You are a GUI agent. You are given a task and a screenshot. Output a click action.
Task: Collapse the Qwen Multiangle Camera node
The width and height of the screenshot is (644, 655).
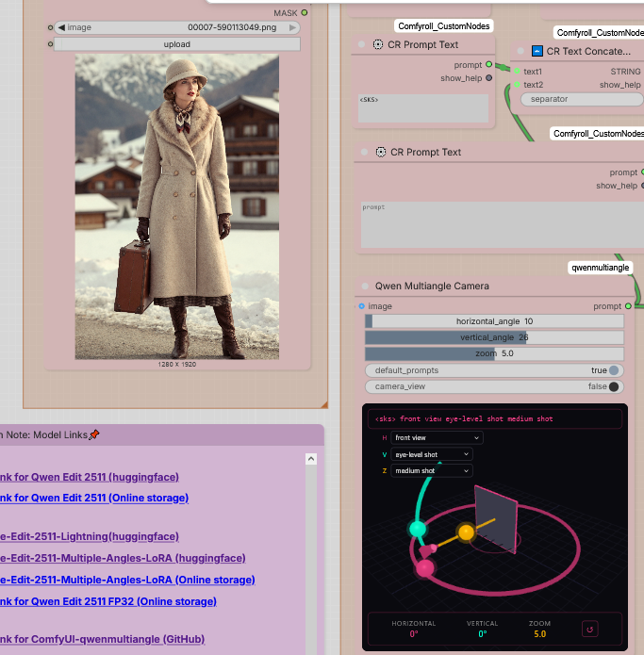click(x=362, y=286)
